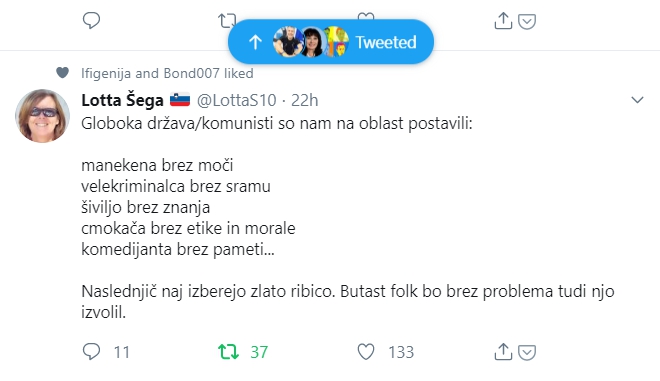Open the 22h timestamp link

click(x=304, y=100)
